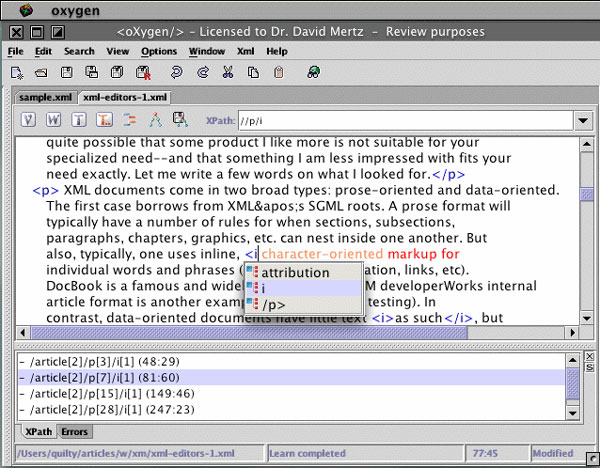Choose '/p>' in the tag completion list
This screenshot has width=600, height=468.
point(275,304)
